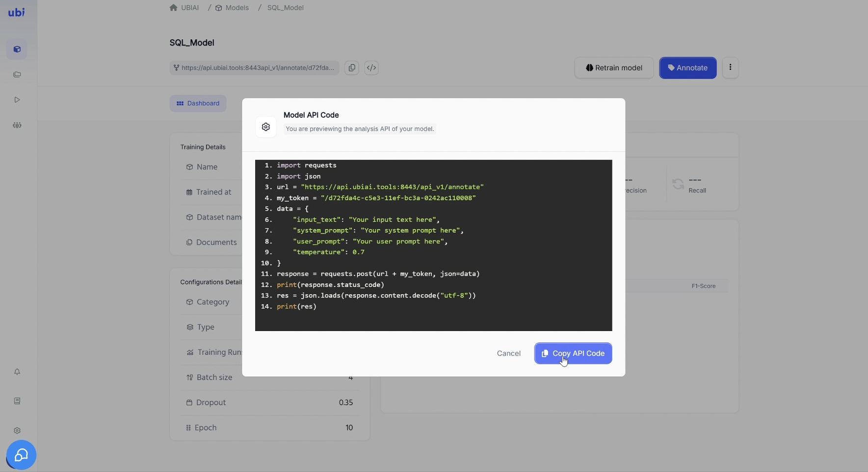
Task: Click the Annotate button
Action: click(x=687, y=68)
